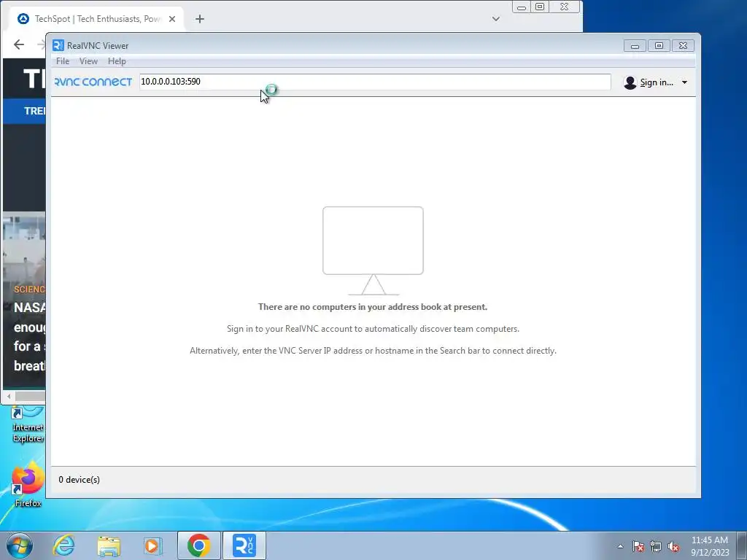Click the user avatar icon beside Sign in
The height and width of the screenshot is (560, 747).
coord(630,82)
